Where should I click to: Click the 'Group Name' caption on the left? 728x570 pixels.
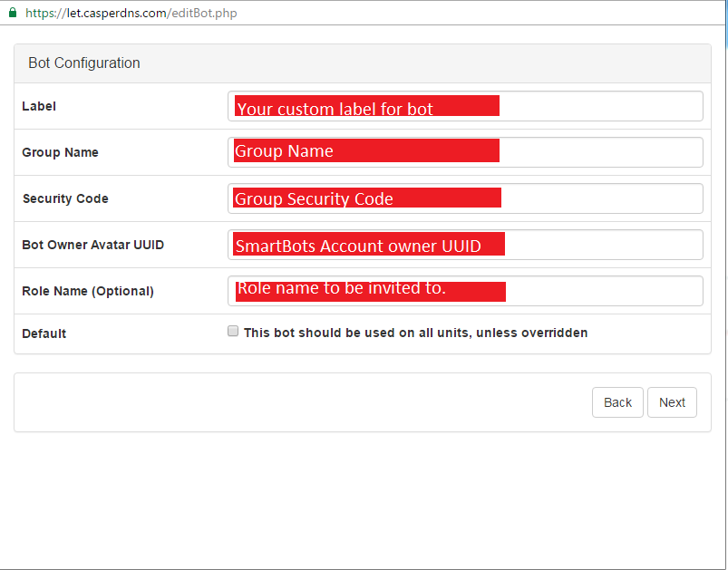[x=61, y=153]
